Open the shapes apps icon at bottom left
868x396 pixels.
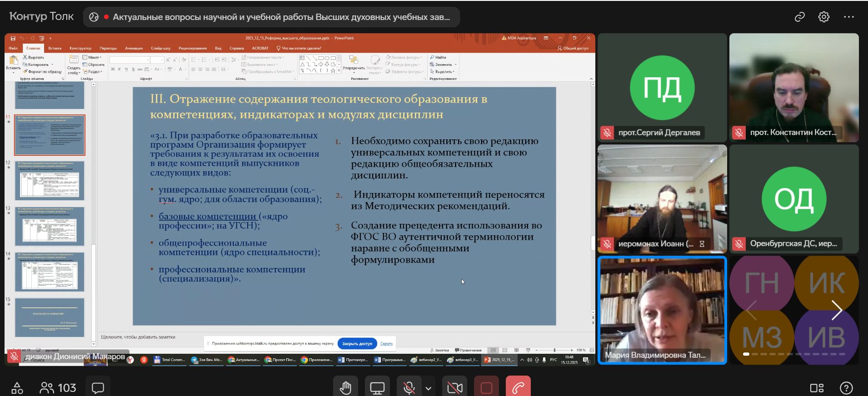point(17,388)
